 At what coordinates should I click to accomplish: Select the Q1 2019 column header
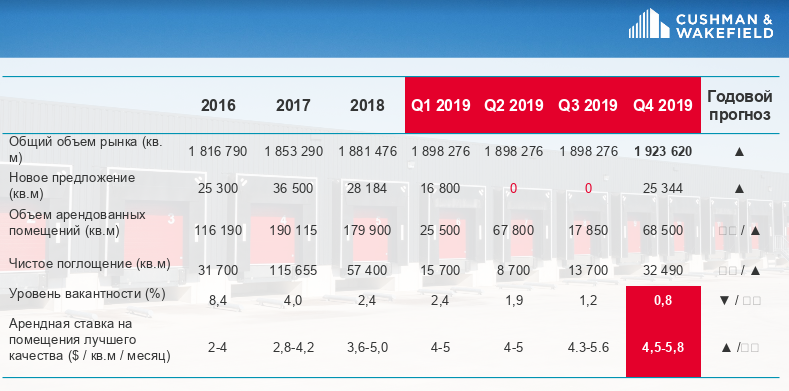pos(441,105)
